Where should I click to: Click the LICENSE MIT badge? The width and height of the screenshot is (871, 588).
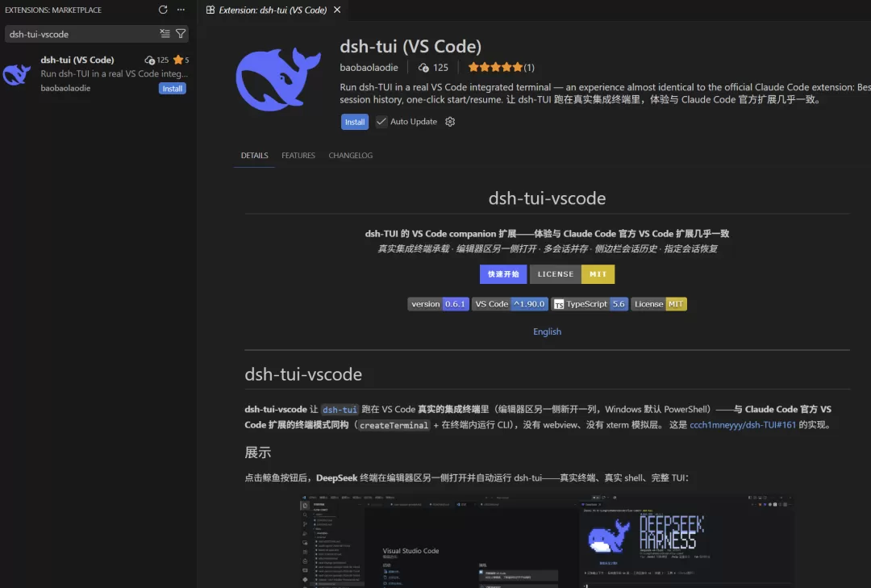(x=572, y=274)
